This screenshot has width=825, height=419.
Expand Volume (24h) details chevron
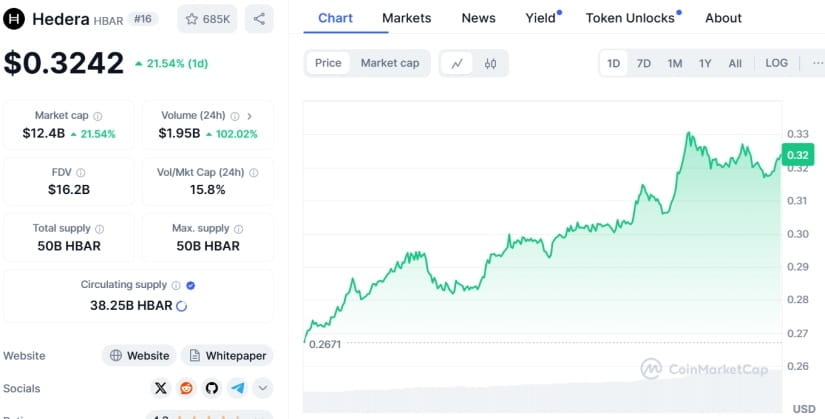(249, 116)
